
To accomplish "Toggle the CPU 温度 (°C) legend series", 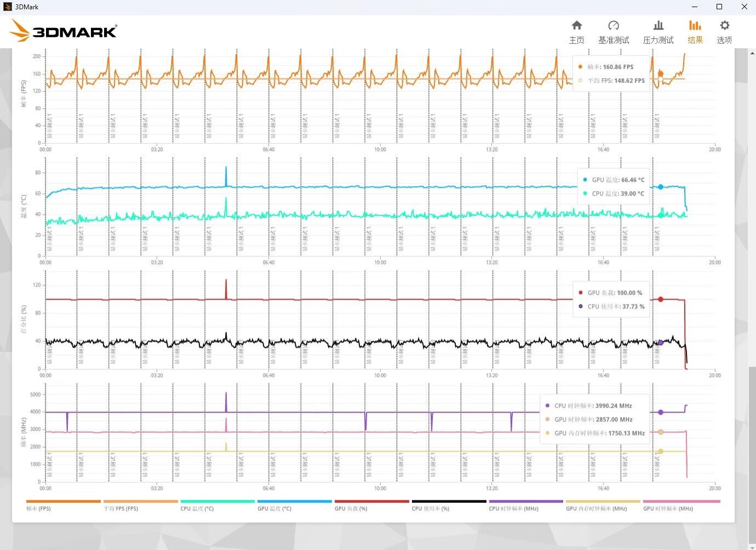I will 217,505.
